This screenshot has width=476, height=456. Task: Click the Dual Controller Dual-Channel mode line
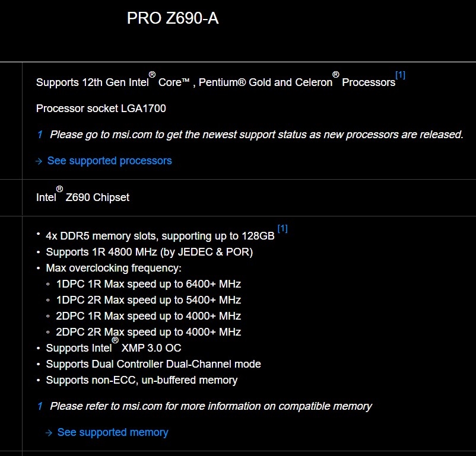(153, 364)
